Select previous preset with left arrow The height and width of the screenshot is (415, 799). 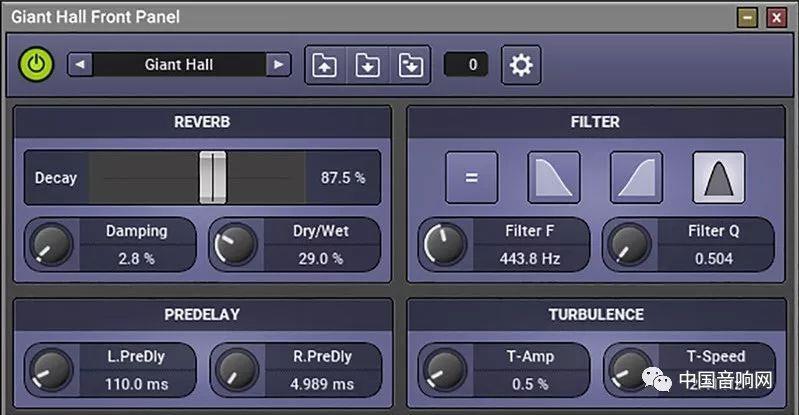tap(79, 65)
